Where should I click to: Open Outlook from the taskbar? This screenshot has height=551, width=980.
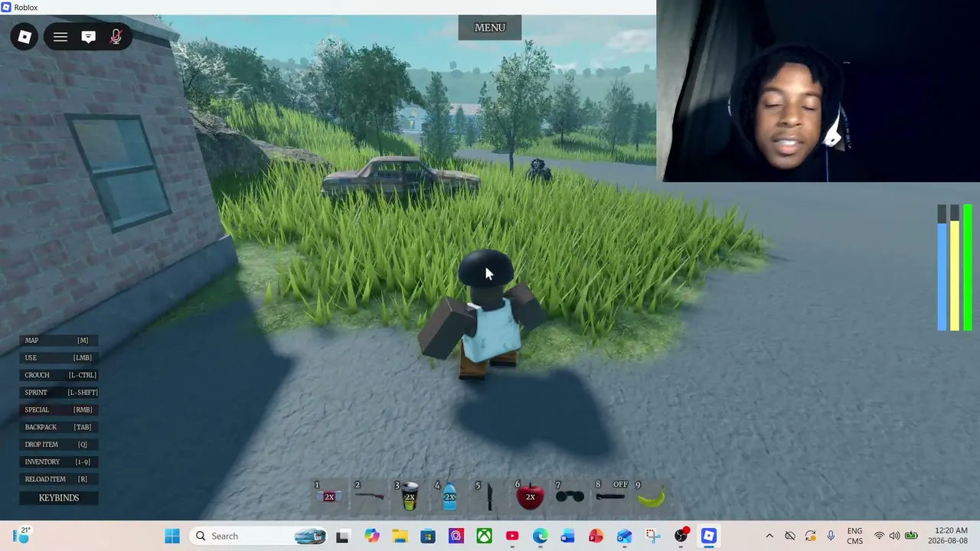point(625,536)
